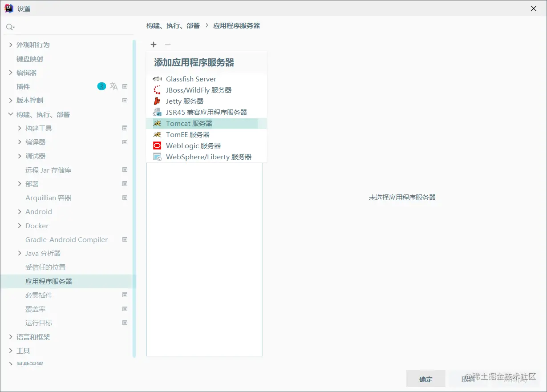This screenshot has height=392, width=547.
Task: Expand the Android node
Action: (x=20, y=211)
